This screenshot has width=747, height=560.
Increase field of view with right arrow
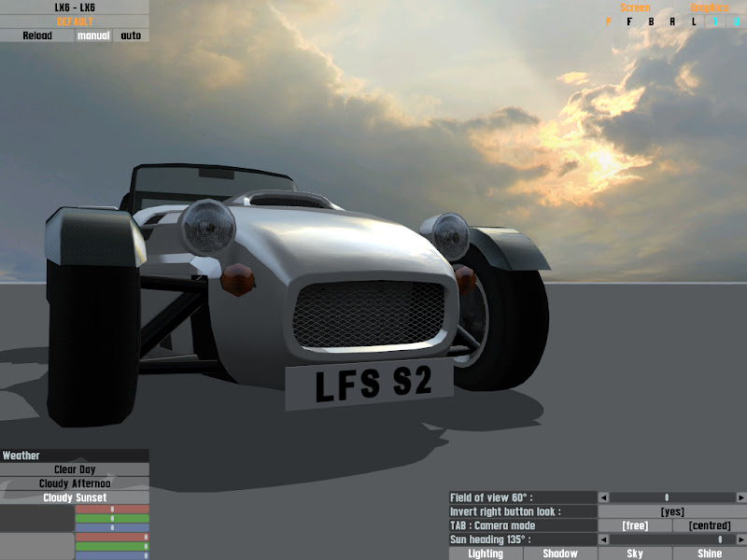point(741,497)
